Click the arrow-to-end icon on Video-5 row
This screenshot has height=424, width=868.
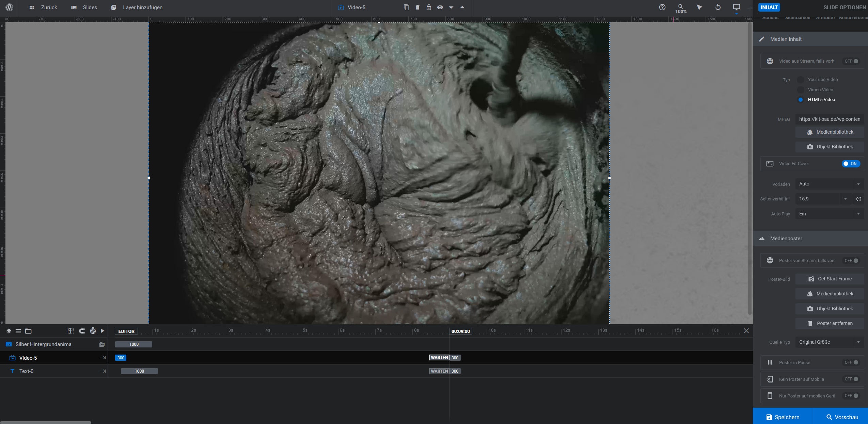click(x=103, y=358)
